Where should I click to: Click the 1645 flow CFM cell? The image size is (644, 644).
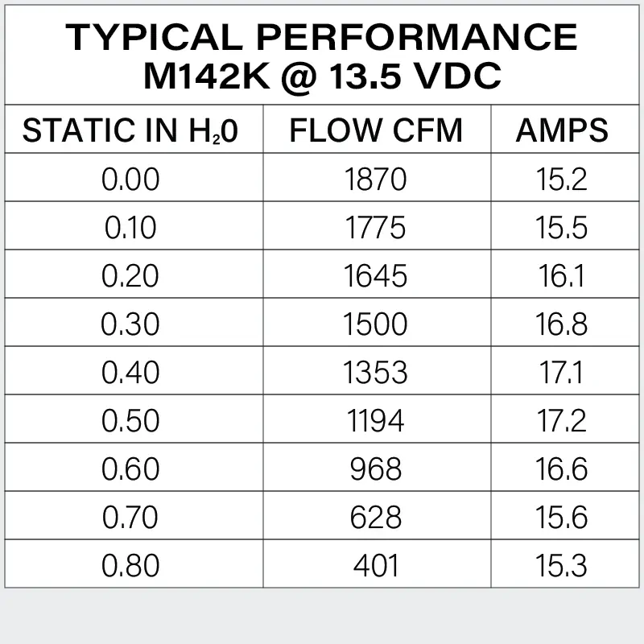click(x=376, y=275)
